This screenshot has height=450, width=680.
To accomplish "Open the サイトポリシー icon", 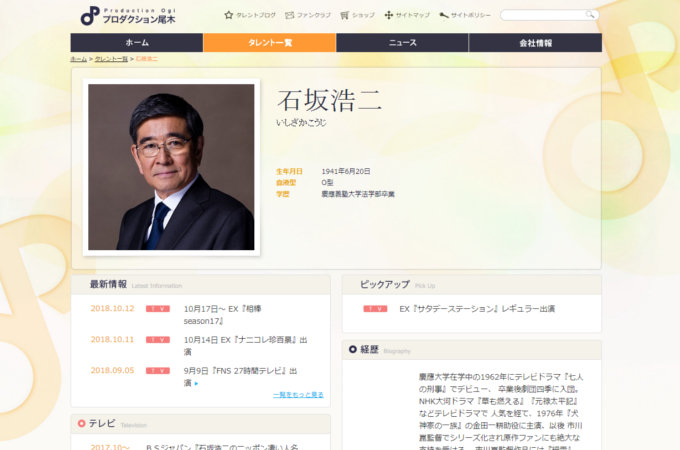I will point(444,15).
